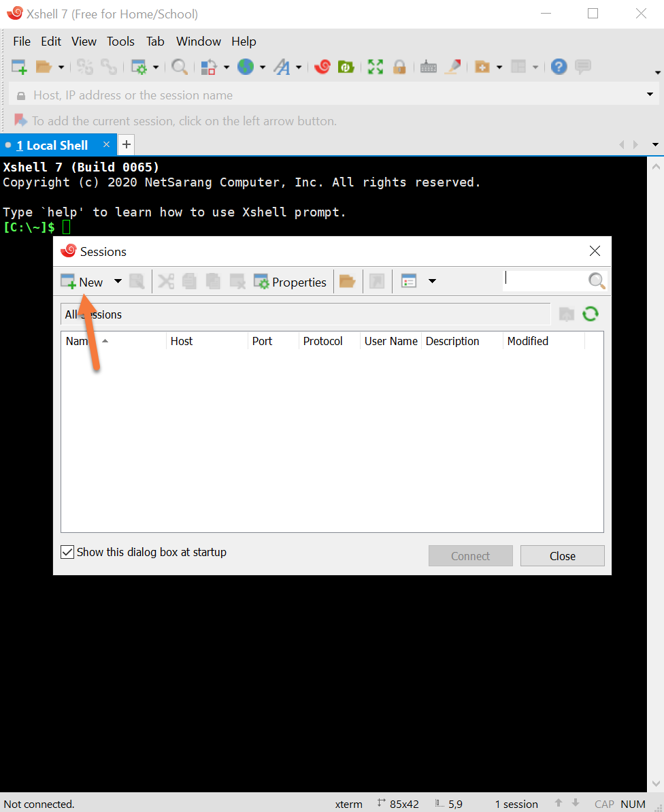Click the highlight pen toolbar icon
Screen dimensions: 664x812
[452, 67]
